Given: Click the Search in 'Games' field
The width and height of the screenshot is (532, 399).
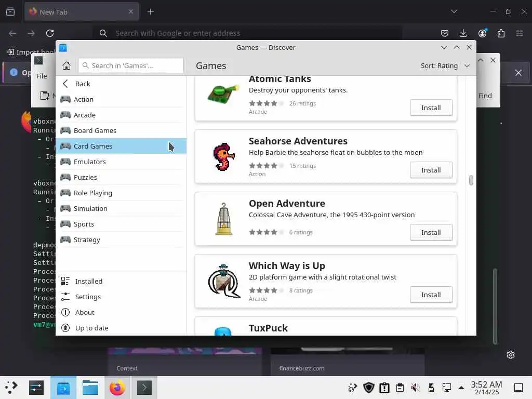Looking at the screenshot, I should click(x=131, y=65).
